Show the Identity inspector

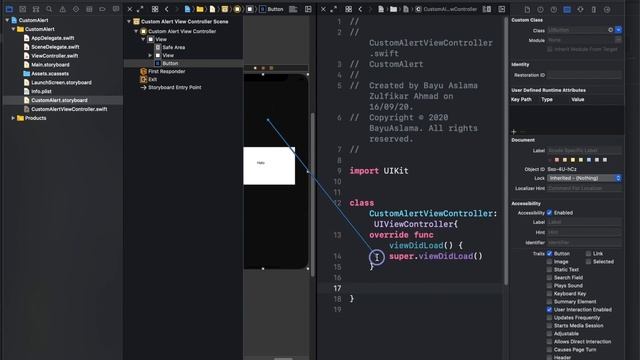click(567, 9)
